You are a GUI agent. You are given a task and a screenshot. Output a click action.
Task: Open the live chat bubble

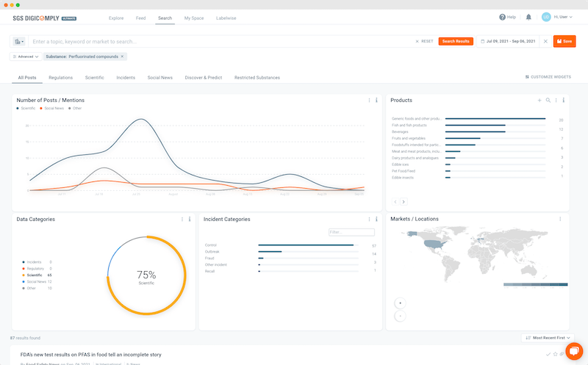pyautogui.click(x=574, y=351)
